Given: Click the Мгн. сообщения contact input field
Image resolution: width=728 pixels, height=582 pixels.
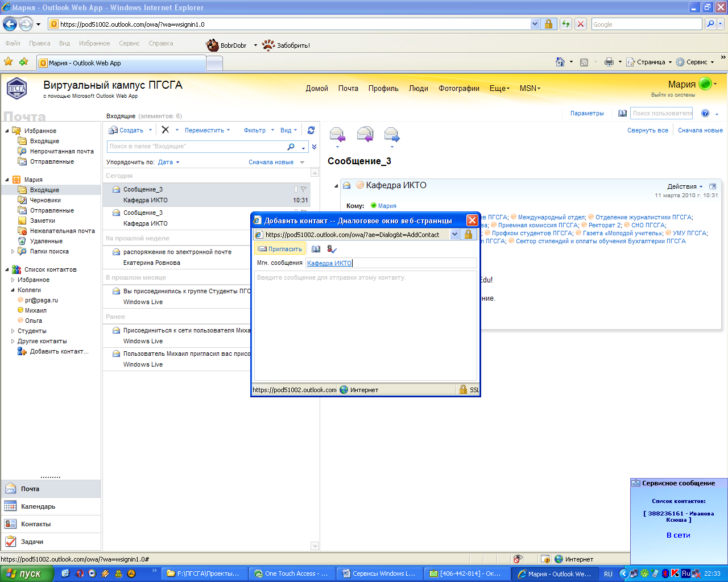Looking at the screenshot, I should point(391,263).
